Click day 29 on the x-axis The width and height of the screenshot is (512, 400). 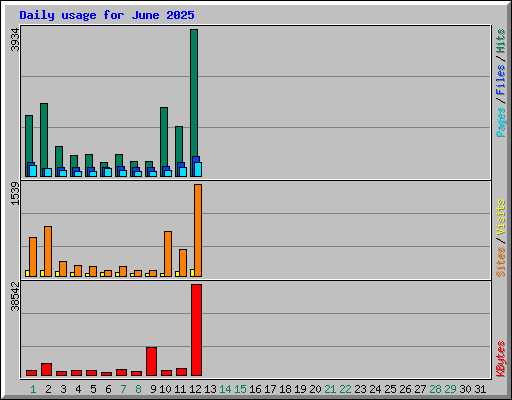point(450,389)
